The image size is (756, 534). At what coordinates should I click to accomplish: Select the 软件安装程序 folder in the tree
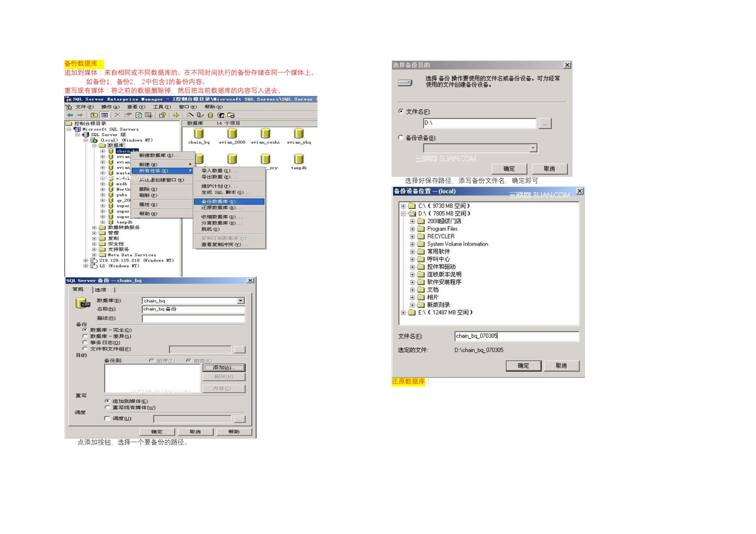tap(444, 282)
